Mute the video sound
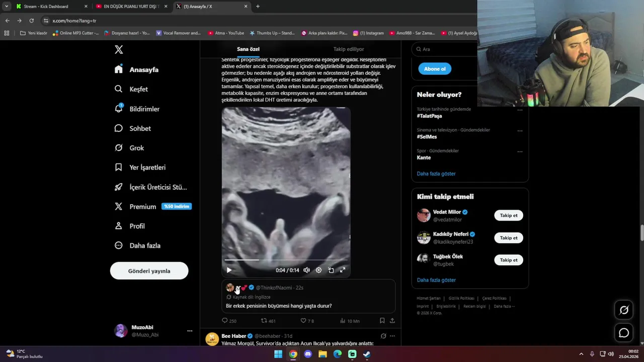 coord(306,270)
